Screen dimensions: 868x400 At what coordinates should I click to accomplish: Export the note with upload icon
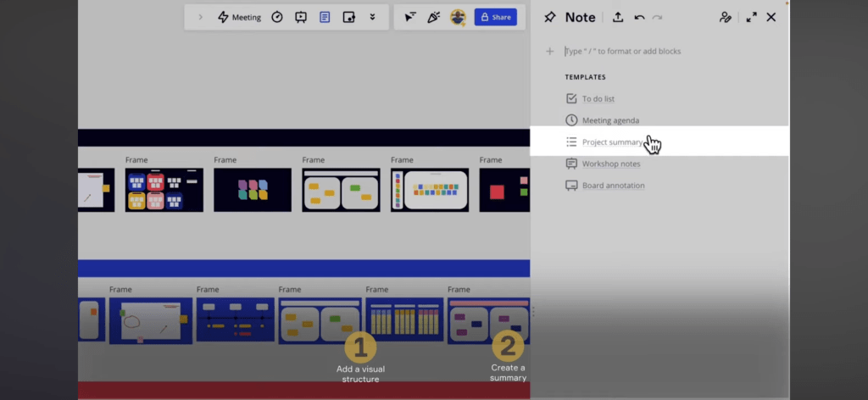pos(618,17)
